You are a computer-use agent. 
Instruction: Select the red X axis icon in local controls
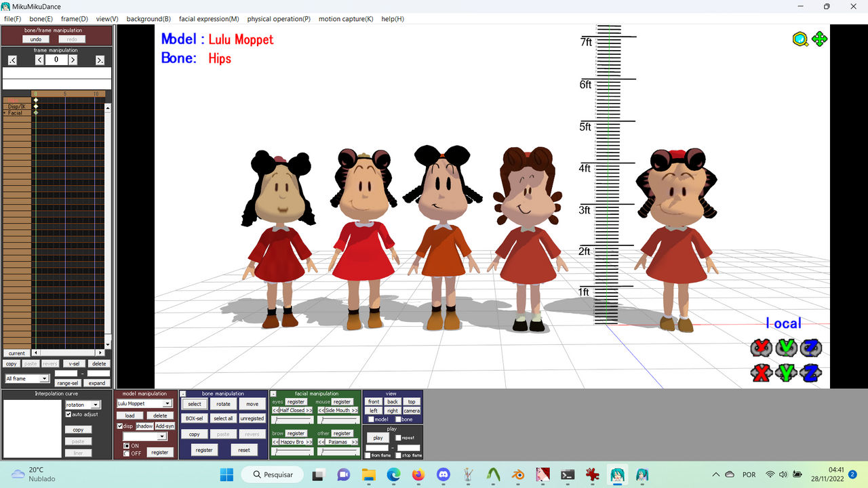pos(759,372)
